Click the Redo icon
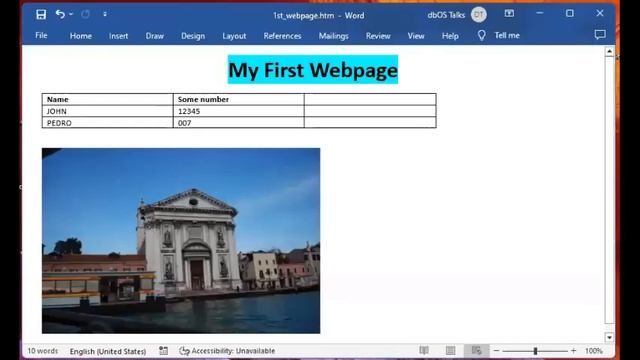This screenshot has width=640, height=360. [85, 14]
